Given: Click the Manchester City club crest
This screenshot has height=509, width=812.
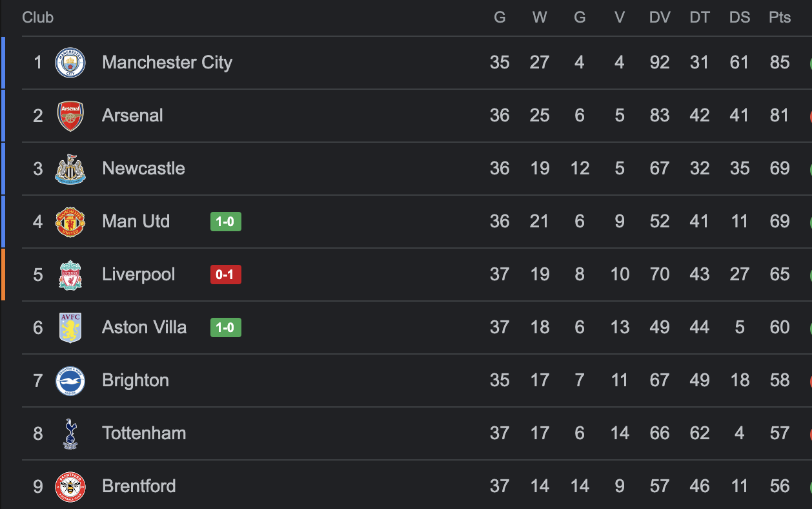Looking at the screenshot, I should coord(70,63).
